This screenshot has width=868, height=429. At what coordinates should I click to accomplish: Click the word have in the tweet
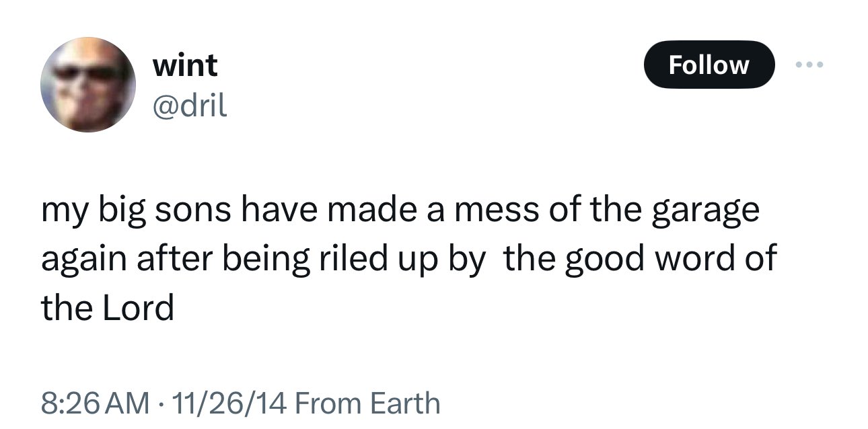click(x=285, y=212)
